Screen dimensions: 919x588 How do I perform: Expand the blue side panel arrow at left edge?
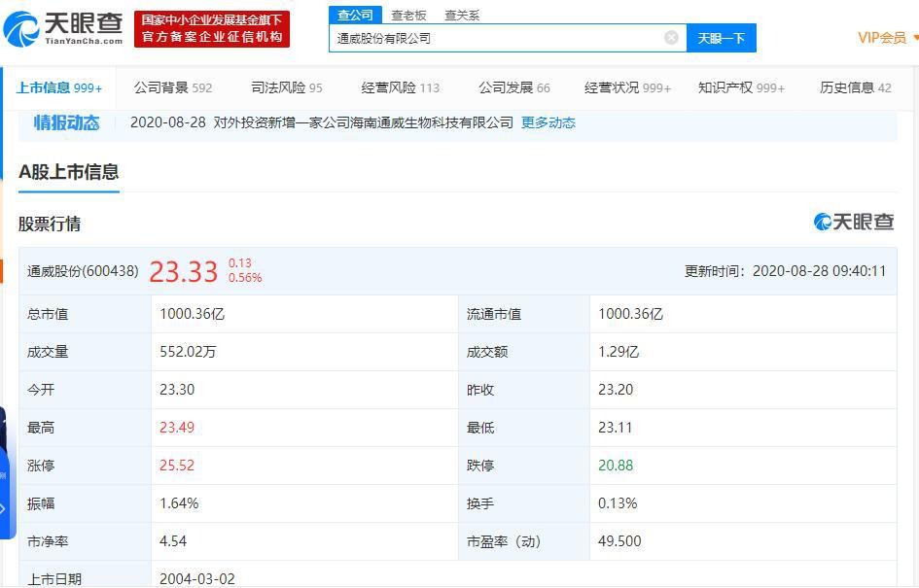click(x=4, y=509)
